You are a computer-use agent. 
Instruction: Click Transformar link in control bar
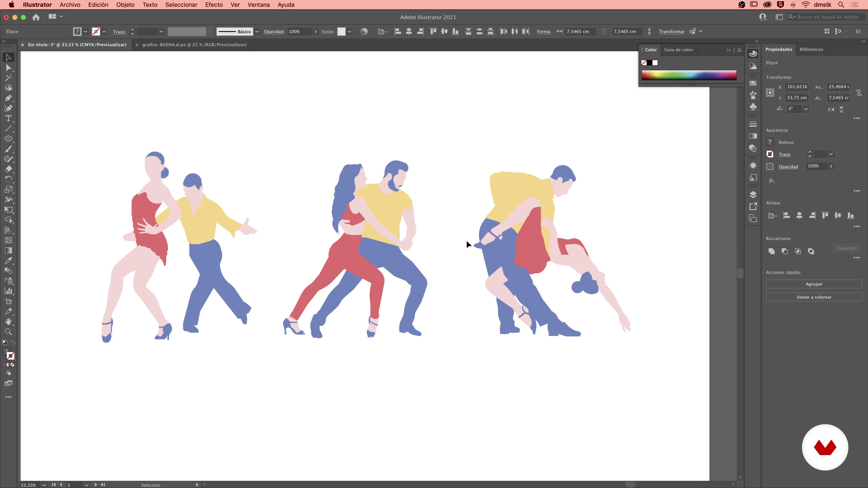click(x=672, y=32)
